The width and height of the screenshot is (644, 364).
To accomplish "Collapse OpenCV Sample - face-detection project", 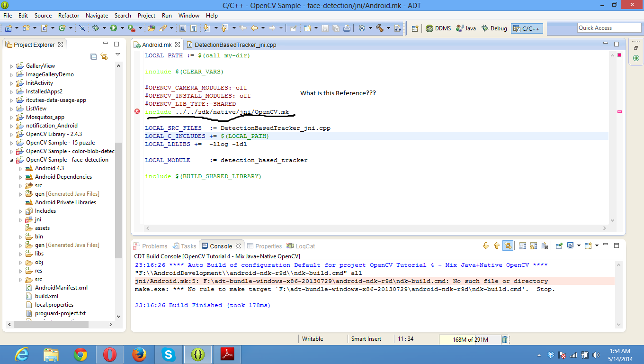I will tap(12, 160).
